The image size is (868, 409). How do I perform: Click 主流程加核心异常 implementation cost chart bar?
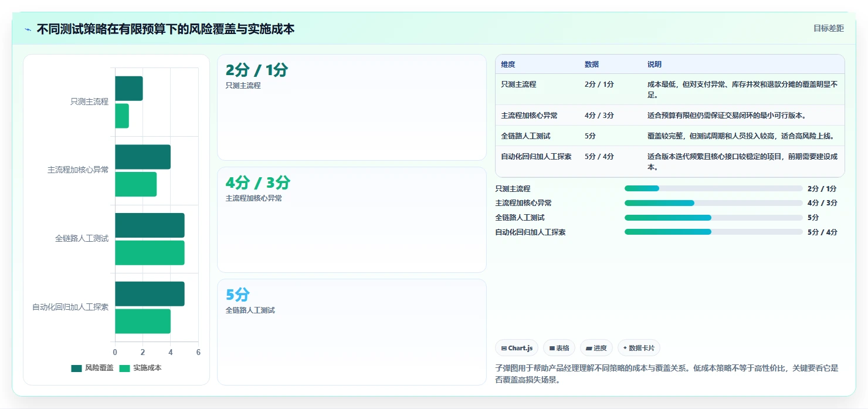[x=135, y=184]
